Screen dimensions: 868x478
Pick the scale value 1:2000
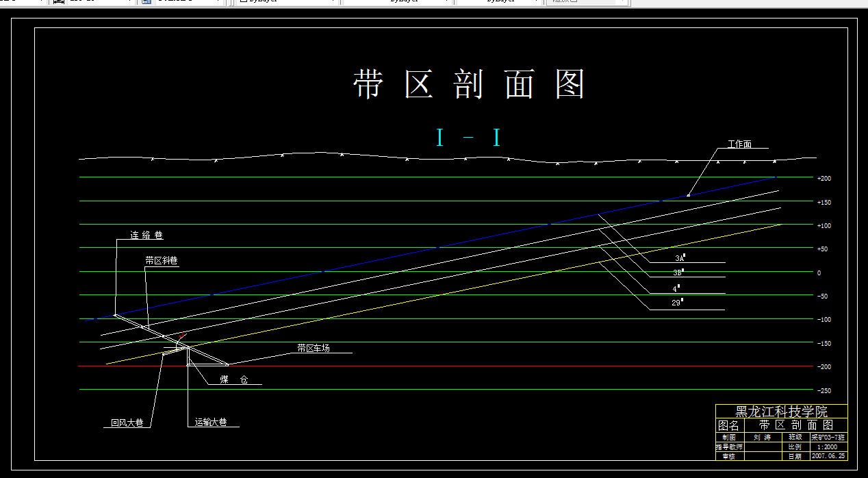(828, 446)
